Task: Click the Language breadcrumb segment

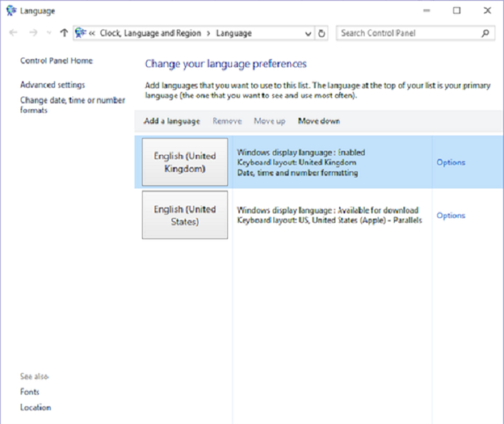Action: click(234, 33)
